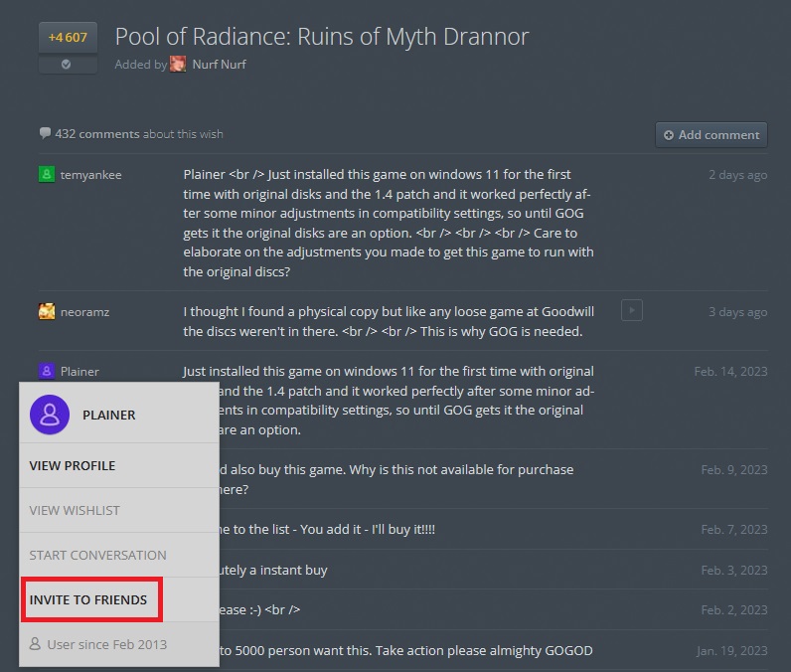Click the '432 comments about this wish' text
791x672 pixels.
pyautogui.click(x=139, y=133)
